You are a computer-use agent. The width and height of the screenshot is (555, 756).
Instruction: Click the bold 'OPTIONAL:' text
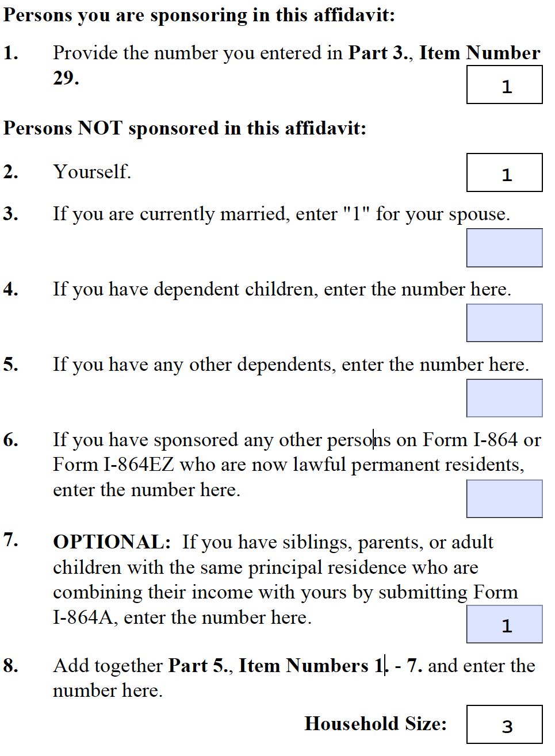tap(112, 542)
